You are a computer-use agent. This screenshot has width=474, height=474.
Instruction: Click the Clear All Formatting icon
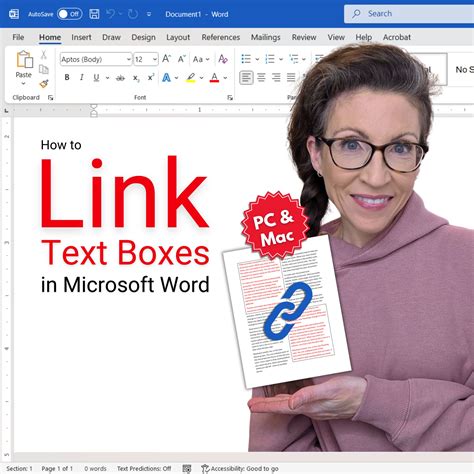[x=223, y=59]
